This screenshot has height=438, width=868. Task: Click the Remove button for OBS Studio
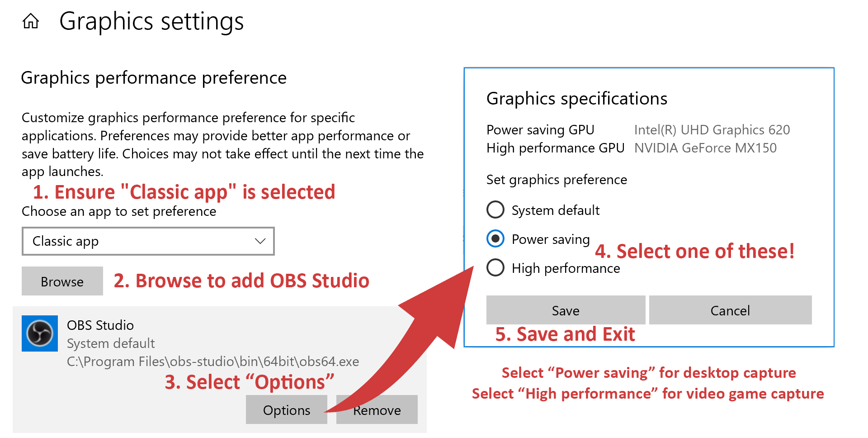(377, 410)
